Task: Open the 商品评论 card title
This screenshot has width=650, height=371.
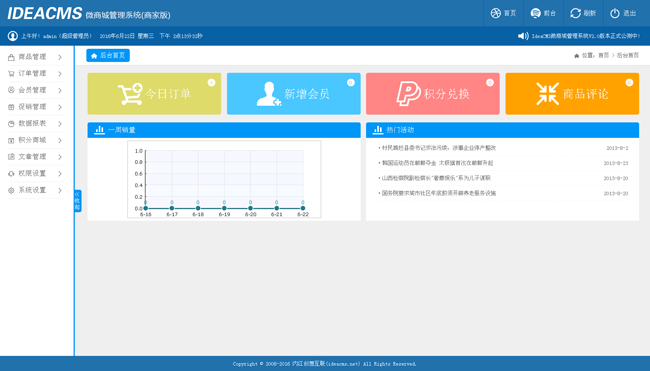Action: click(x=585, y=94)
